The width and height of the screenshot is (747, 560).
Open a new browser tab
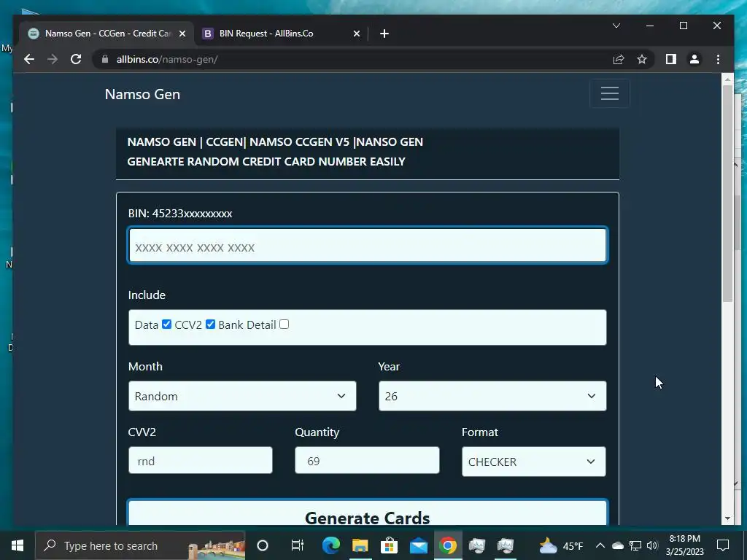point(384,34)
